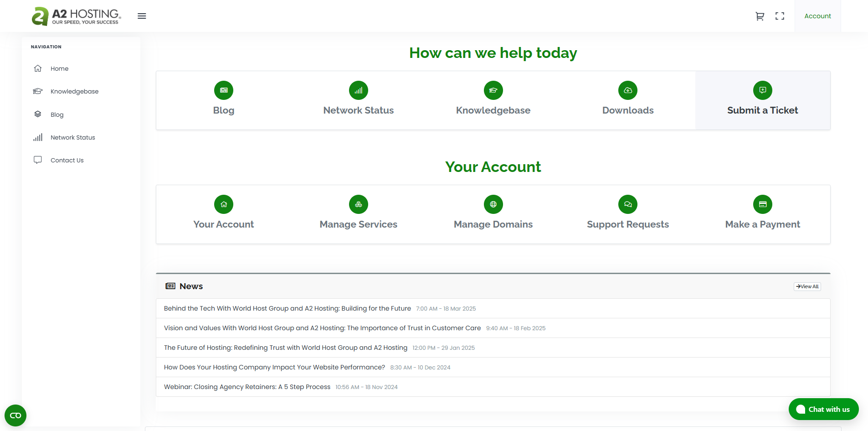The height and width of the screenshot is (431, 868).
Task: Click the green Knowledgebase circle icon
Action: (493, 90)
